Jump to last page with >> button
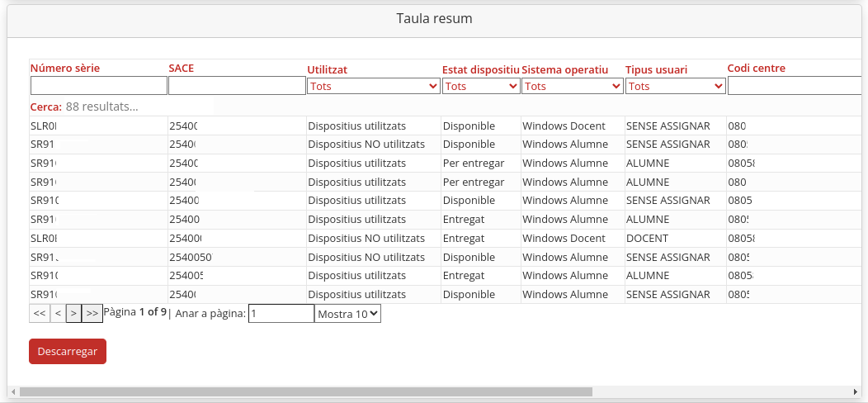The height and width of the screenshot is (403, 868). tap(92, 314)
